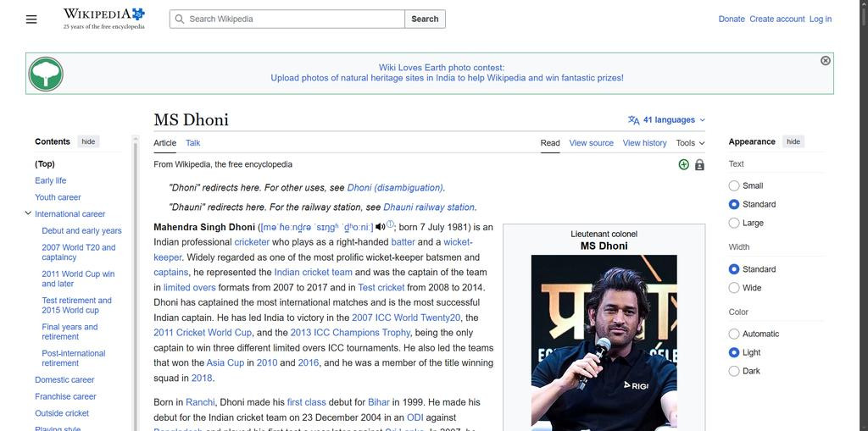Select Large text size
The image size is (868, 431).
[734, 223]
